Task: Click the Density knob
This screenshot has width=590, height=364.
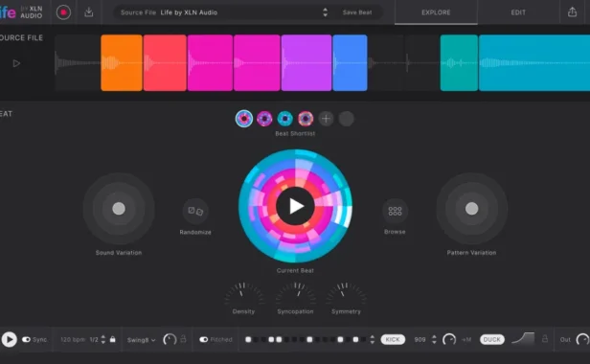Action: (x=243, y=295)
